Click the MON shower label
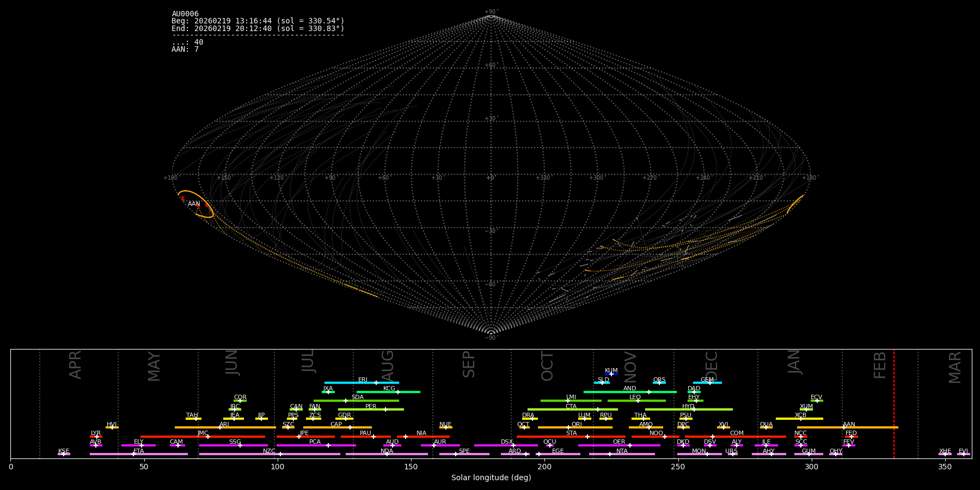This screenshot has height=490, width=980. 699,451
